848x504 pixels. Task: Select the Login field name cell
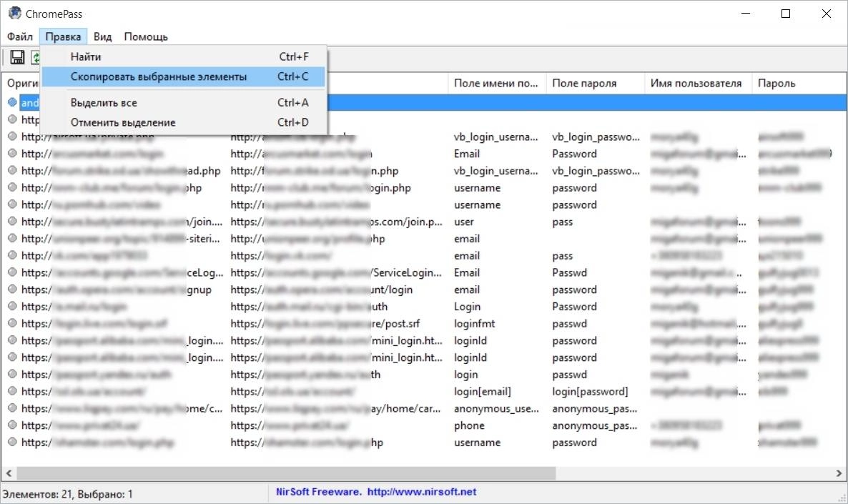[468, 307]
